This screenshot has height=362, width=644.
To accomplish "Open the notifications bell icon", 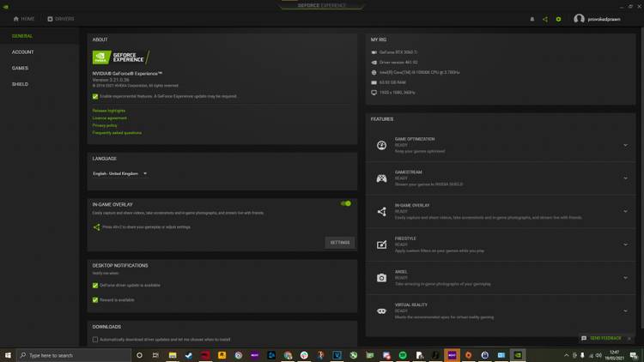I will click(x=532, y=19).
